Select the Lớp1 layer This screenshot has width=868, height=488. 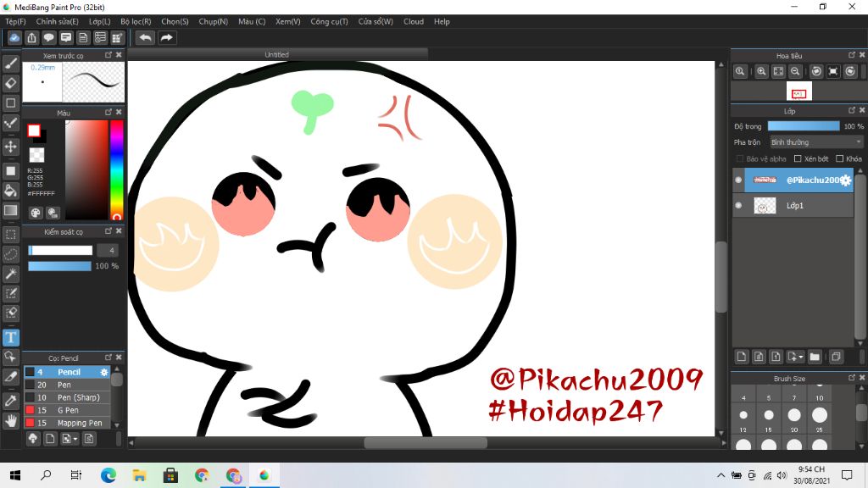click(x=793, y=205)
